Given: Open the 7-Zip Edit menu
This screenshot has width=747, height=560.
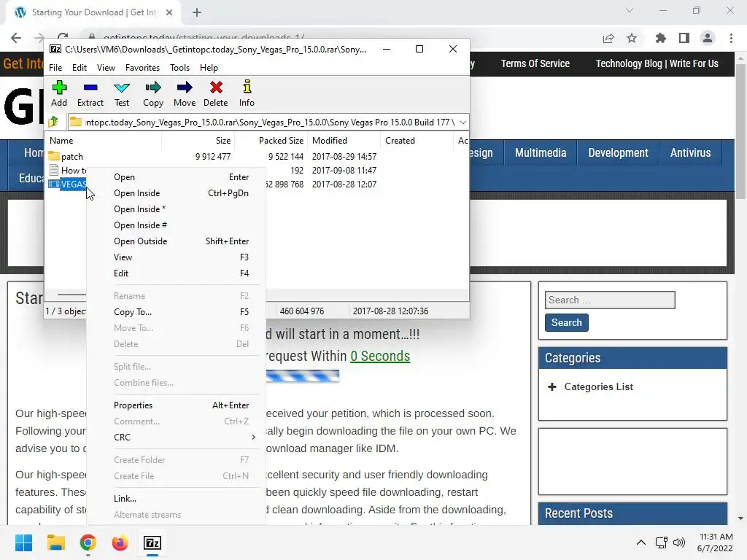Looking at the screenshot, I should (79, 68).
